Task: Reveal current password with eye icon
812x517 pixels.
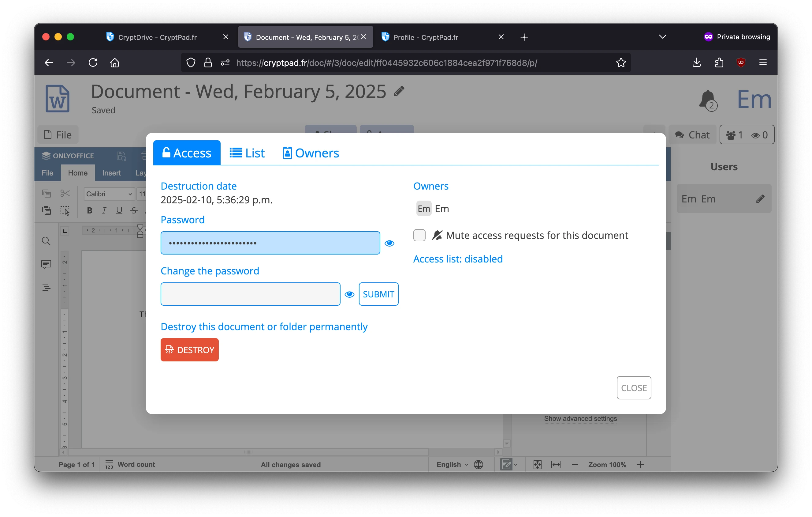Action: point(389,243)
